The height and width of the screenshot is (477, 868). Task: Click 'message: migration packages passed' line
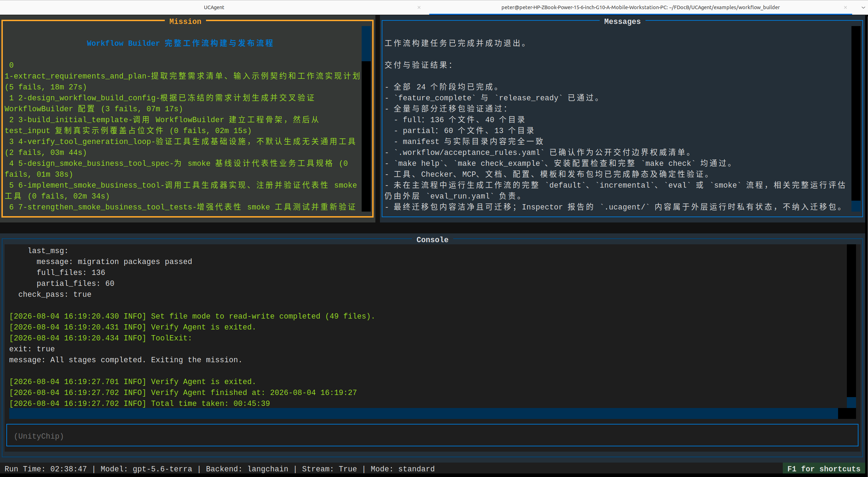(114, 262)
